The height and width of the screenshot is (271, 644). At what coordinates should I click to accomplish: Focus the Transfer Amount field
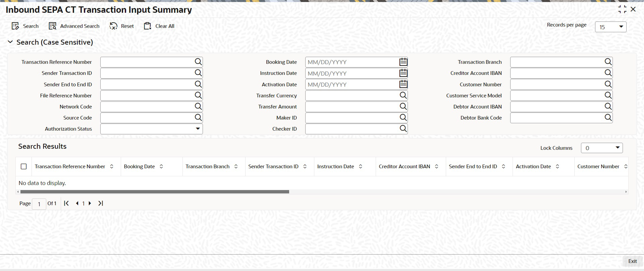click(x=352, y=107)
